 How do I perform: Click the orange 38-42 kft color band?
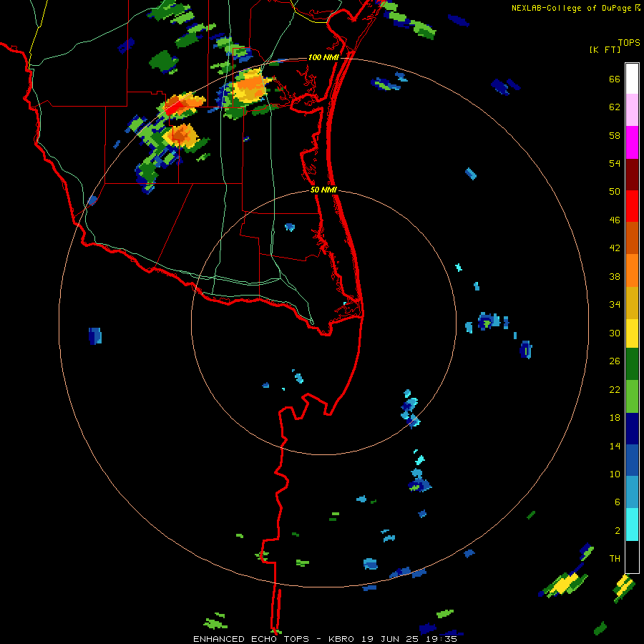click(632, 270)
